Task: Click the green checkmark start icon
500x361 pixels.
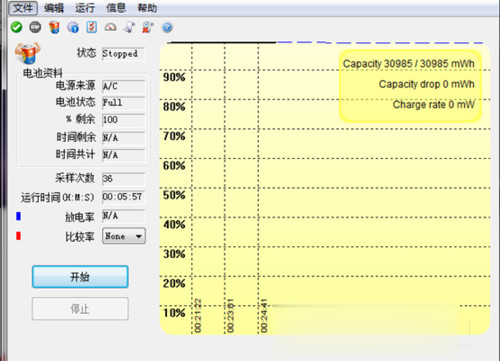Action: click(x=16, y=27)
